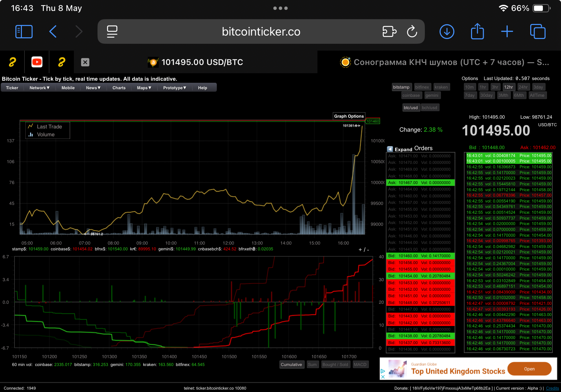
Task: Set chart range to 3Mth
Action: click(503, 95)
